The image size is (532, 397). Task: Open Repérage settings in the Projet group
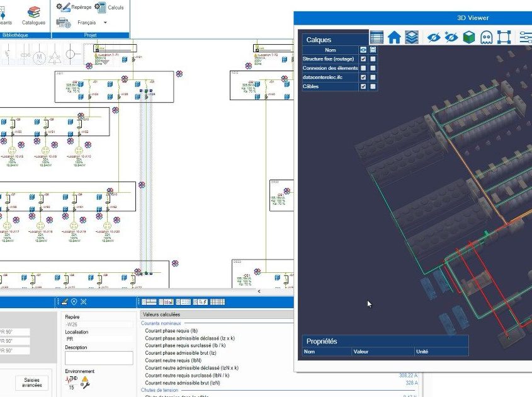[x=74, y=7]
